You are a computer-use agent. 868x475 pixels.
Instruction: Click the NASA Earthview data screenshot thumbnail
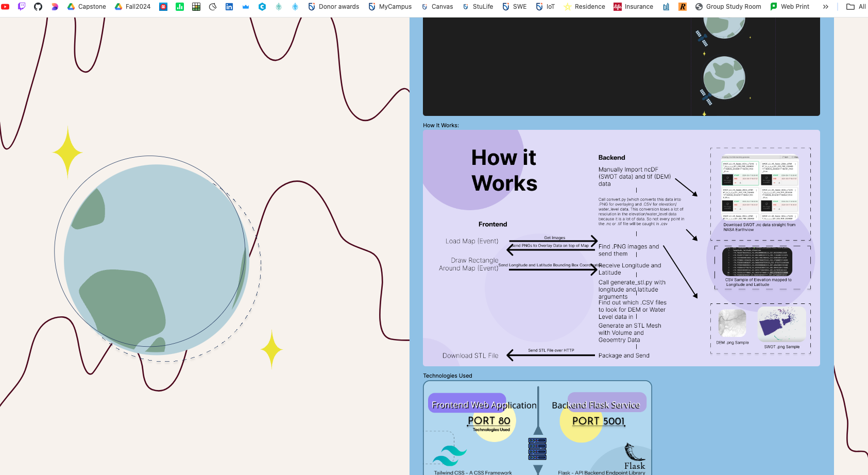point(759,188)
